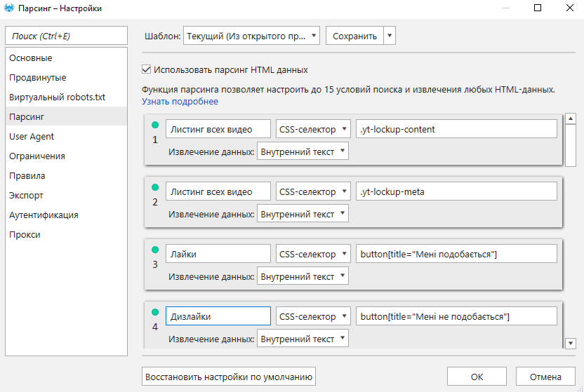Select Прокси in the sidebar
The image size is (584, 392).
point(25,235)
